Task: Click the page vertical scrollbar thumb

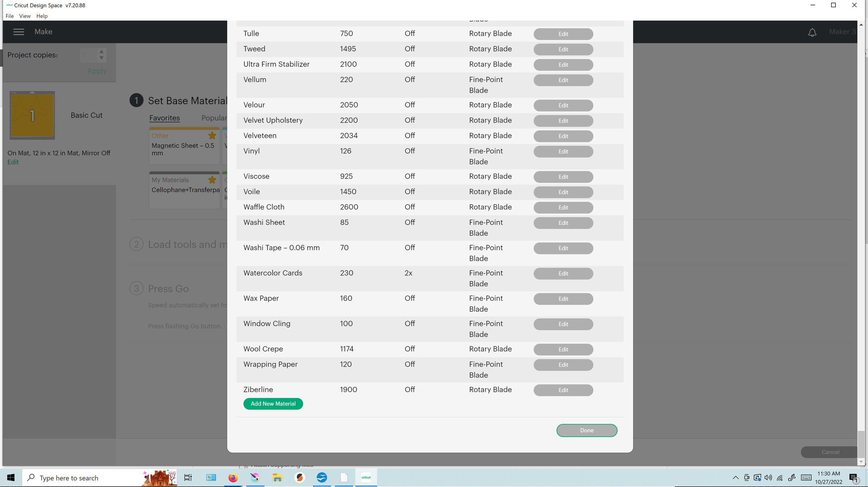Action: point(861,444)
